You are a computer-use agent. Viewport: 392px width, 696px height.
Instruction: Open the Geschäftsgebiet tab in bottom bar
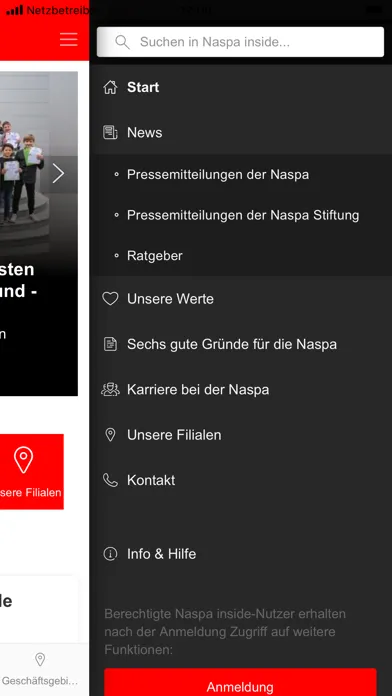(40, 669)
